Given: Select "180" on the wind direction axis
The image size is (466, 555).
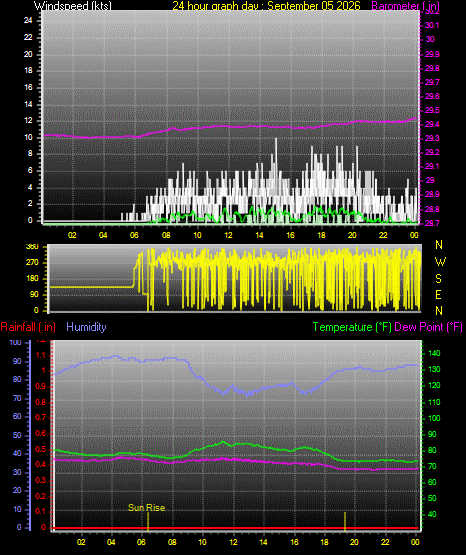Looking at the screenshot, I should 32,279.
